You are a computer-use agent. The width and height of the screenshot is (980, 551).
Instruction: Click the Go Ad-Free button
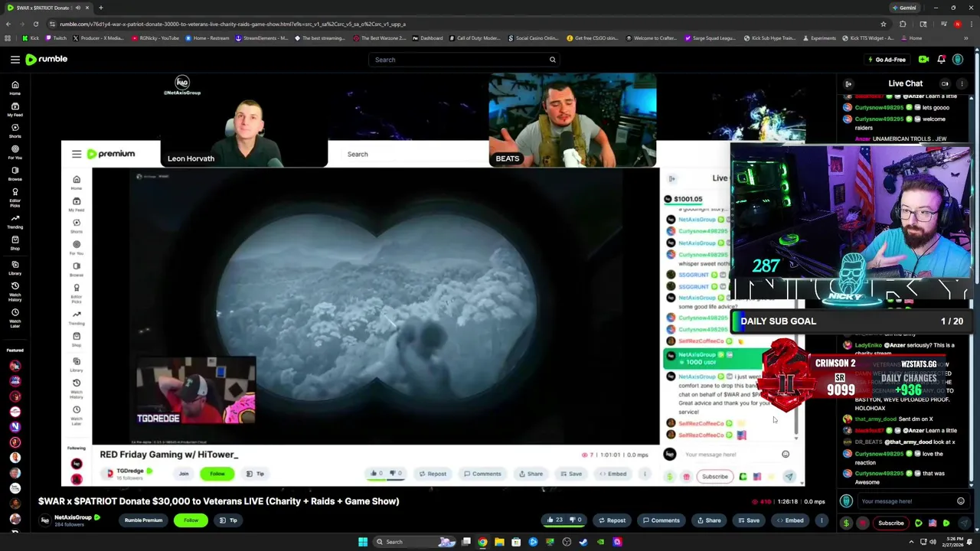(x=886, y=59)
